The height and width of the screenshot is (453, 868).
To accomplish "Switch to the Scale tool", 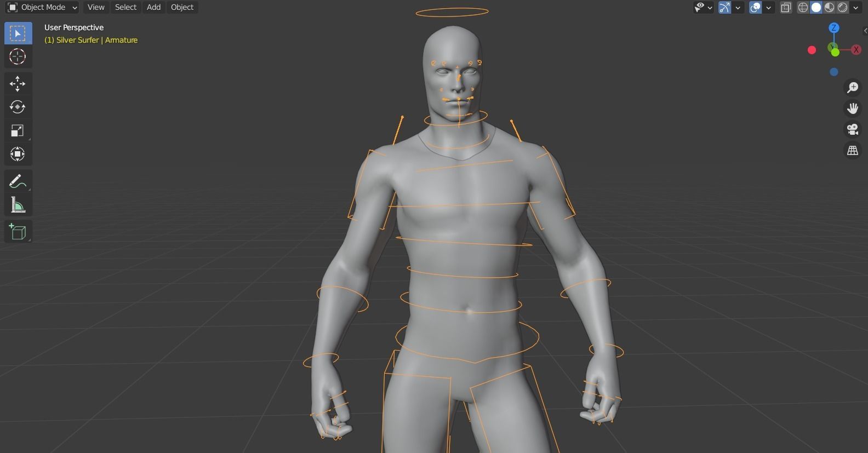I will [x=18, y=130].
